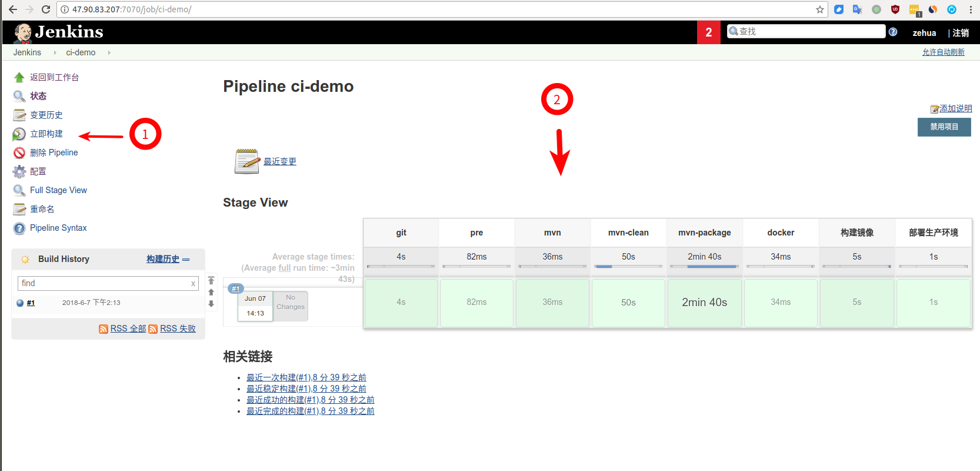Click the back-to-dashboard green arrow icon
Image resolution: width=980 pixels, height=471 pixels.
(x=19, y=77)
